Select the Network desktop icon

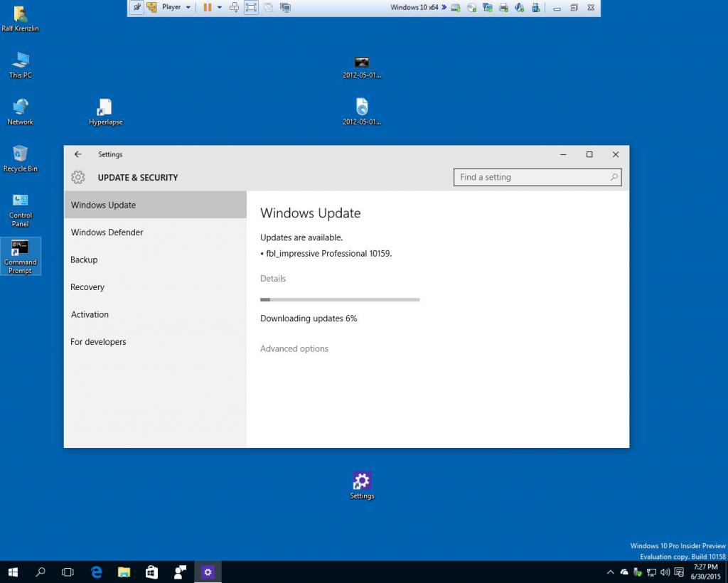click(x=20, y=112)
